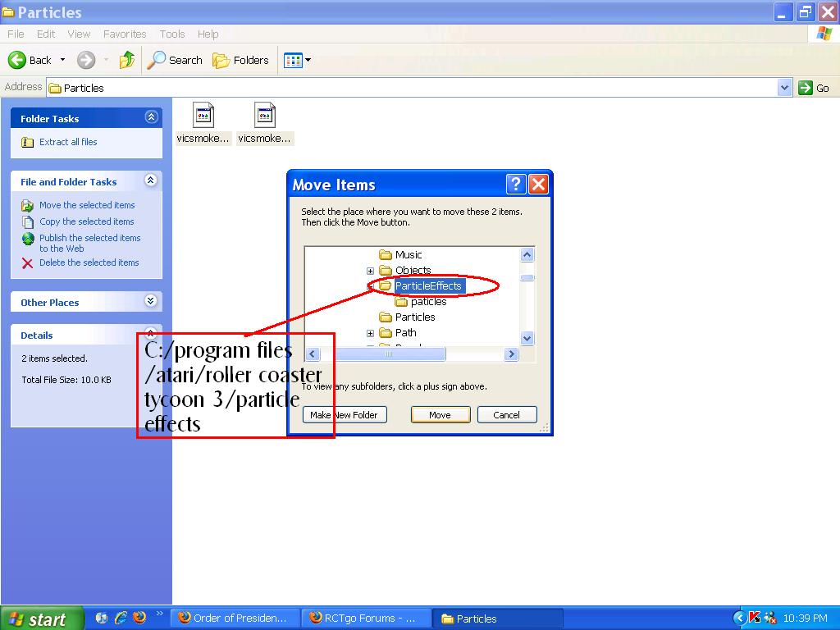
Task: Toggle the Folders pane button
Action: tap(241, 60)
